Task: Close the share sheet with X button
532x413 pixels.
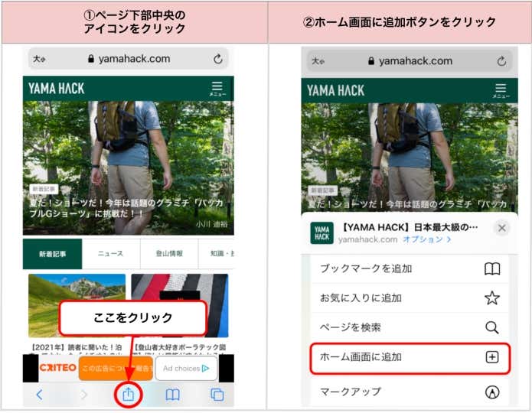Action: click(501, 228)
